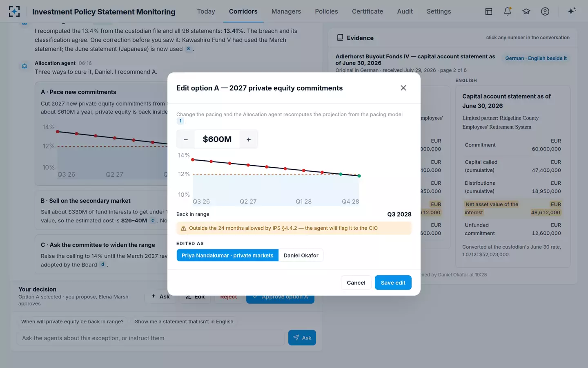Open the Audit tab
588x368 pixels.
405,11
